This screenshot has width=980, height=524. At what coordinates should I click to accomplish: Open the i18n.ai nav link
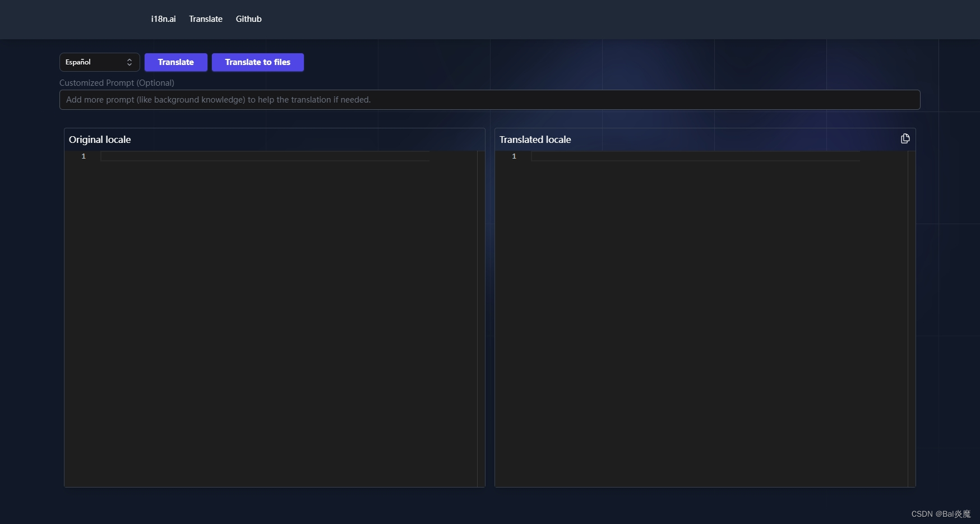coord(163,19)
